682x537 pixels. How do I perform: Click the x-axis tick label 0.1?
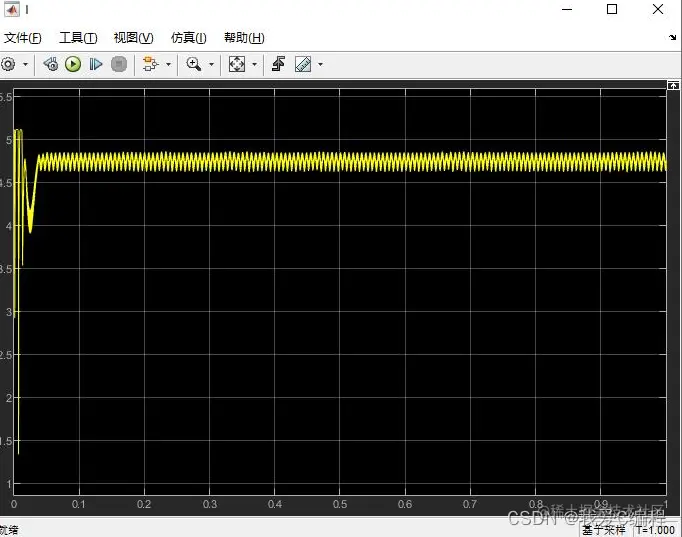[x=79, y=504]
